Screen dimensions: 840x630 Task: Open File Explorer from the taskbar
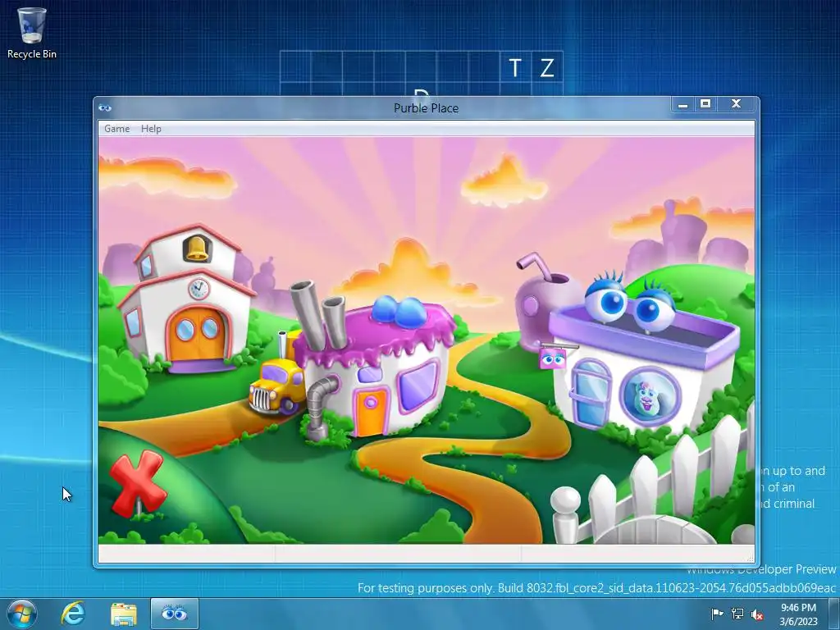coord(124,614)
